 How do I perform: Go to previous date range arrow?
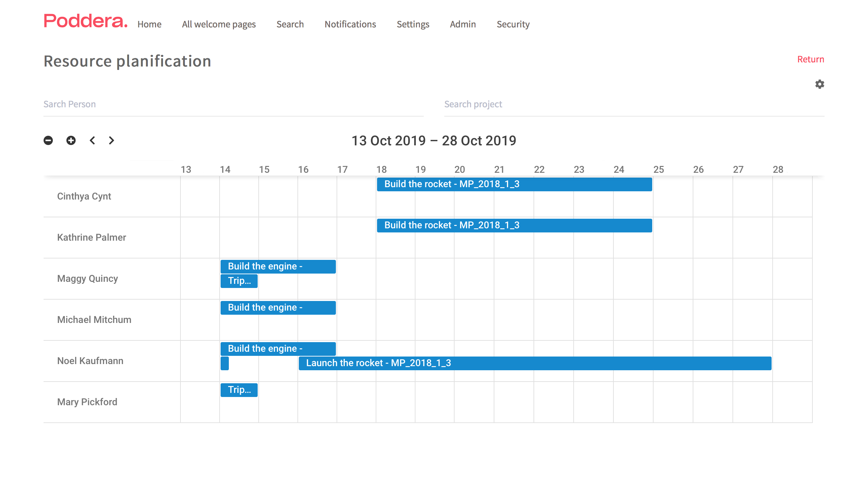click(x=92, y=141)
